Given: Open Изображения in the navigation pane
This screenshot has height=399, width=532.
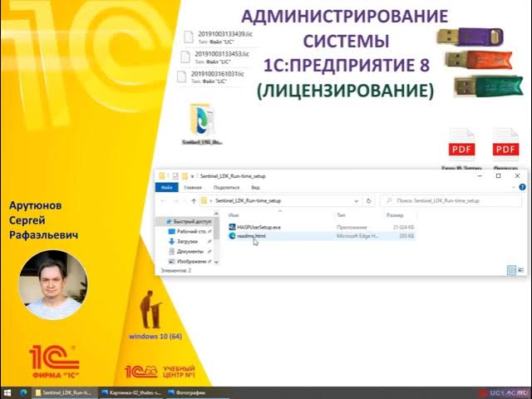Looking at the screenshot, I should point(190,261).
